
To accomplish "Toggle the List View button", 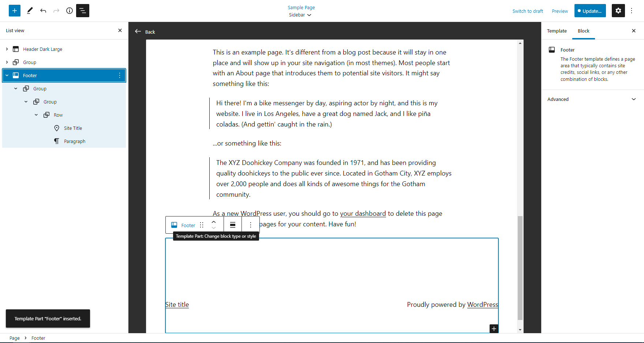I will pyautogui.click(x=83, y=11).
